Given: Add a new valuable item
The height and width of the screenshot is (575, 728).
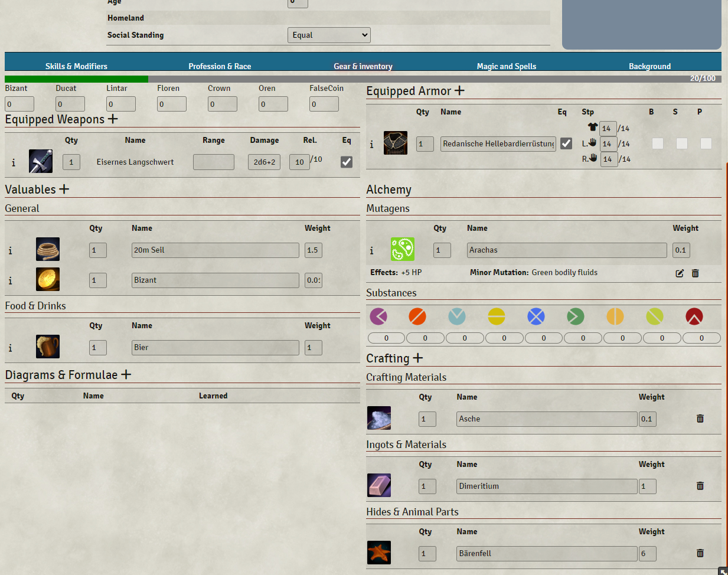Looking at the screenshot, I should [x=64, y=189].
